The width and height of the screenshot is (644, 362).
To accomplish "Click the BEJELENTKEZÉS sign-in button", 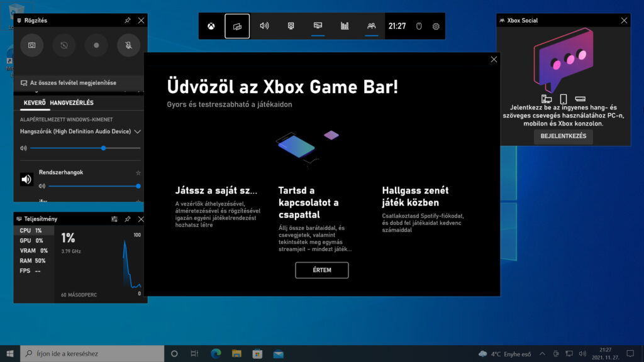I will pyautogui.click(x=563, y=136).
